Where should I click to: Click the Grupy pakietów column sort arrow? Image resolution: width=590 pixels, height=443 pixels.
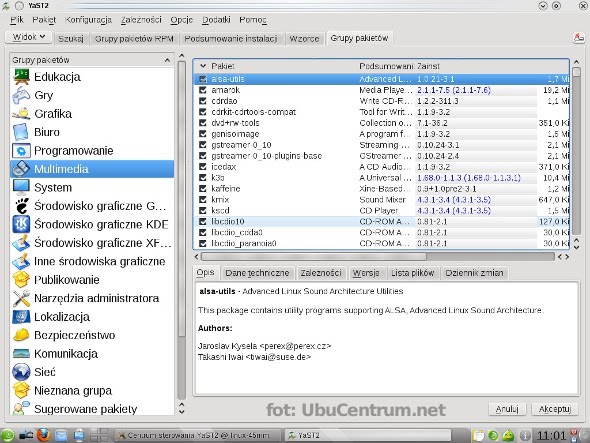(x=167, y=60)
